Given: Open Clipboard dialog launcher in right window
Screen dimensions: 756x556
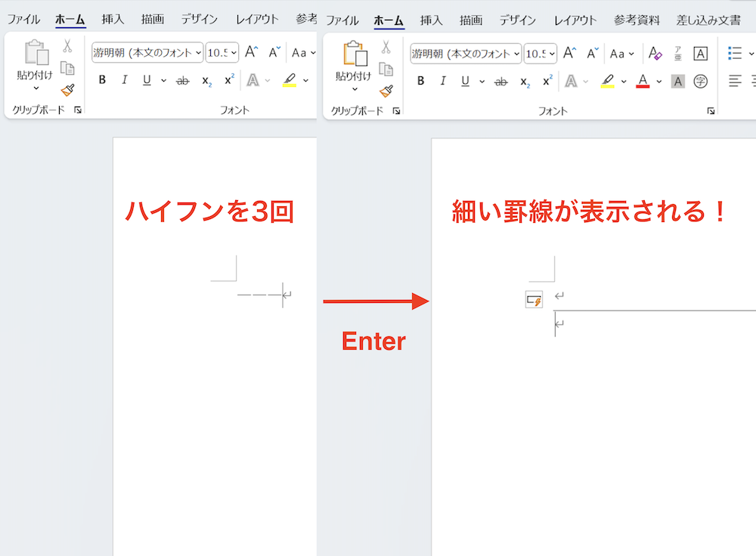Looking at the screenshot, I should point(396,111).
